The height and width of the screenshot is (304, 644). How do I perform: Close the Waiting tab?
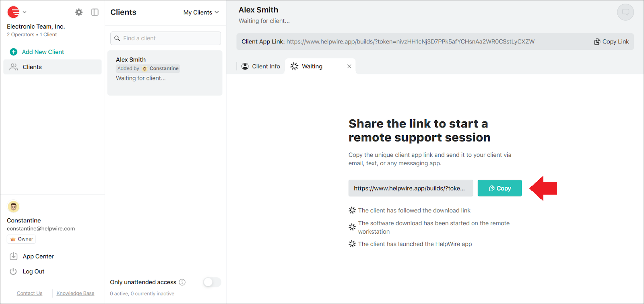pyautogui.click(x=349, y=66)
